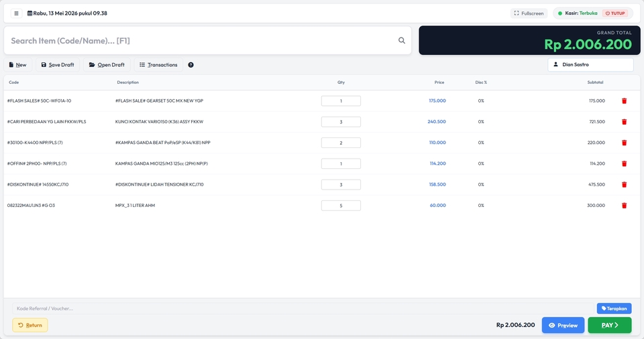This screenshot has height=339, width=644.
Task: Delete the GEARSET 50C MX row
Action: 624,101
